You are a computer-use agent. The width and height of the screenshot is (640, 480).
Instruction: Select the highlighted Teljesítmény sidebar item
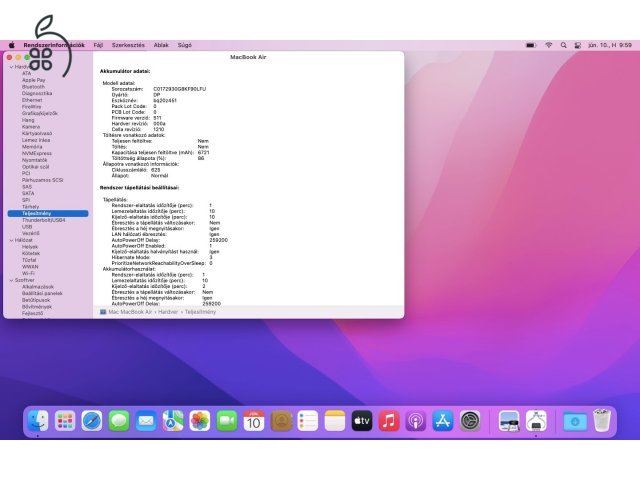point(48,213)
